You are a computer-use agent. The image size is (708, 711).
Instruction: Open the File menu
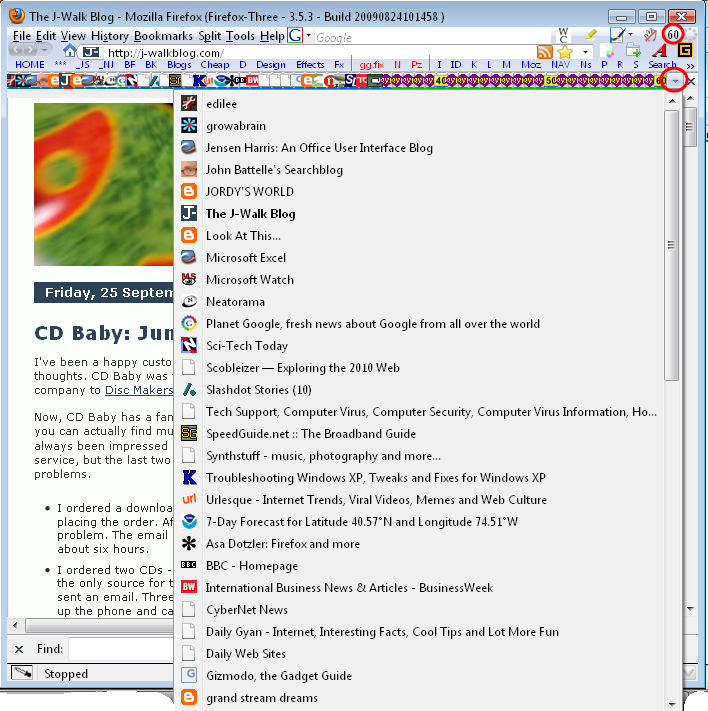point(22,36)
